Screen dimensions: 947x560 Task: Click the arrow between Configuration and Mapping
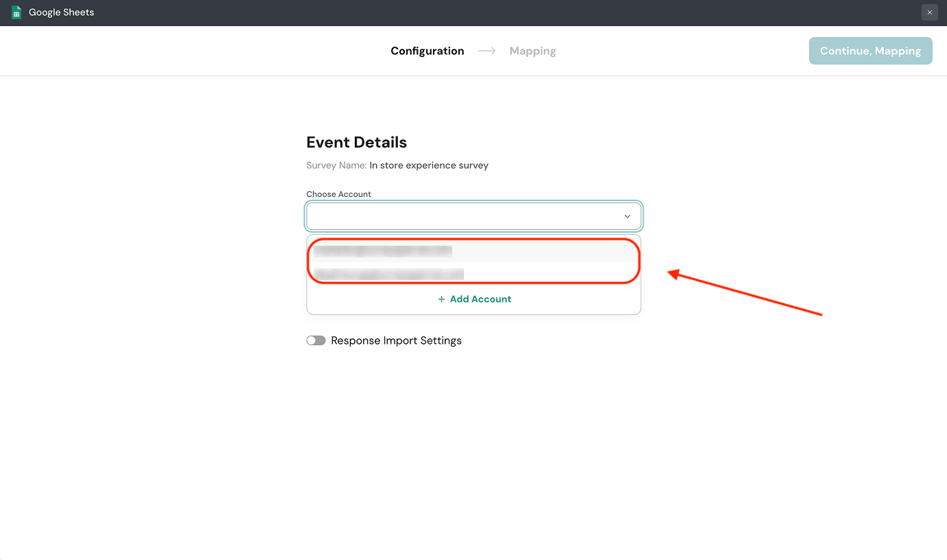487,51
